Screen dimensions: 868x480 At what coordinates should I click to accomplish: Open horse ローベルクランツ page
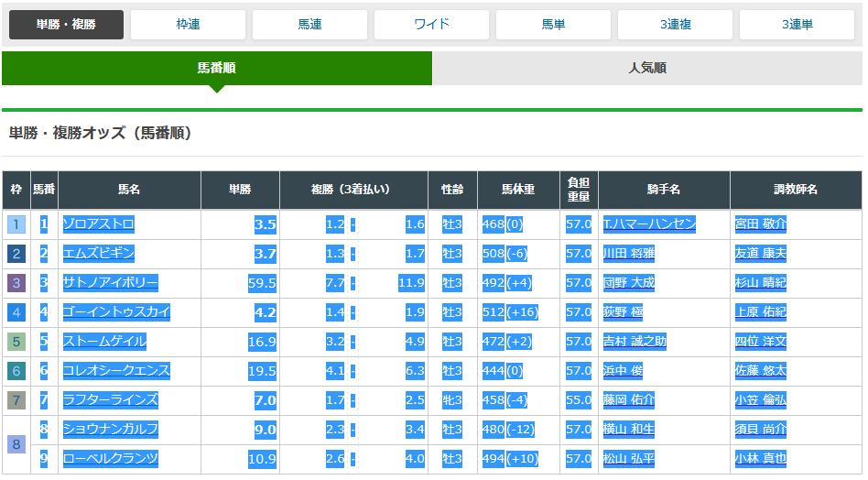pyautogui.click(x=110, y=459)
